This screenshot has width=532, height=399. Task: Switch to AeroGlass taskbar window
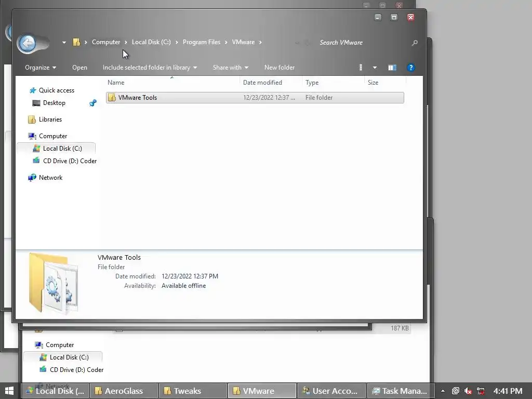124,391
